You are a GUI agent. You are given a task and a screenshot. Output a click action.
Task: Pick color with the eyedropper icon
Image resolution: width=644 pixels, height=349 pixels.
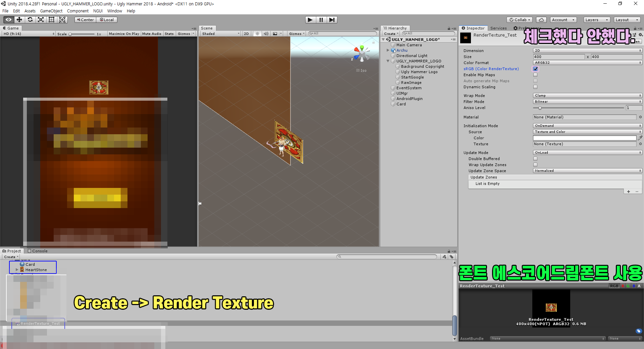tap(640, 138)
